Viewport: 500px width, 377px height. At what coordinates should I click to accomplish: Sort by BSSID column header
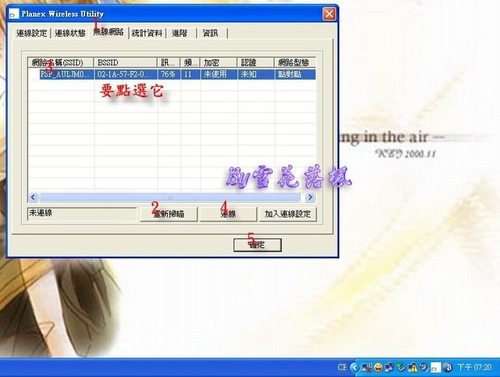coord(125,62)
